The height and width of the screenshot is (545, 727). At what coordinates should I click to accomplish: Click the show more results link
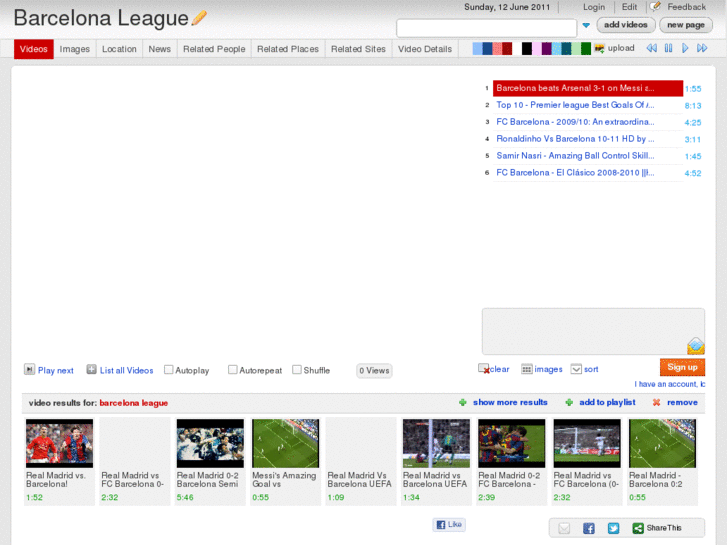point(510,402)
